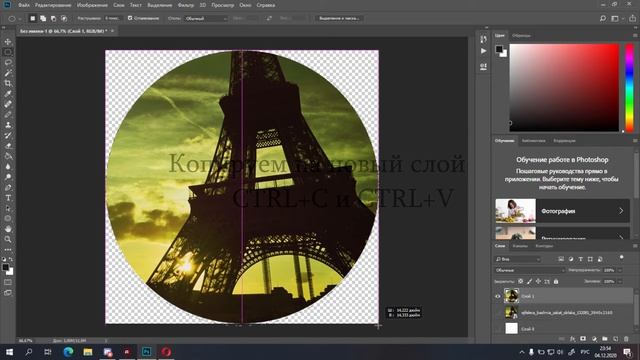The image size is (640, 360).
Task: Click the create new layer icon
Action: tap(616, 339)
